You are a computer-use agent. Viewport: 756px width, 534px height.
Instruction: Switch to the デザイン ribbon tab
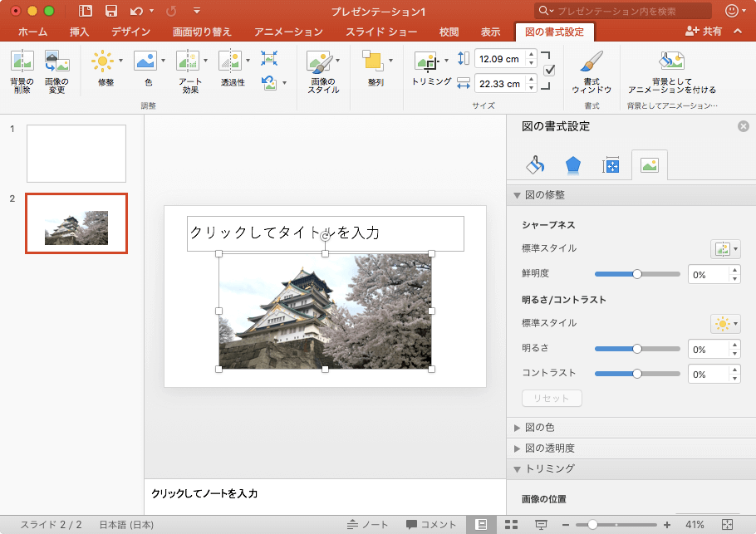(130, 32)
